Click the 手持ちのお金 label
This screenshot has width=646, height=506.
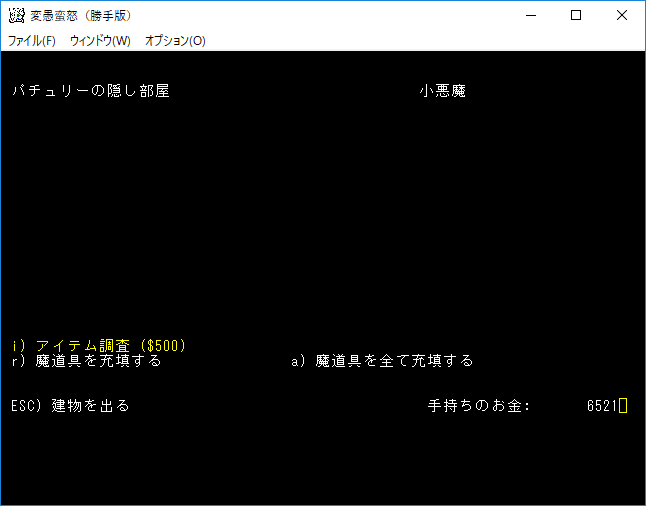coord(479,406)
